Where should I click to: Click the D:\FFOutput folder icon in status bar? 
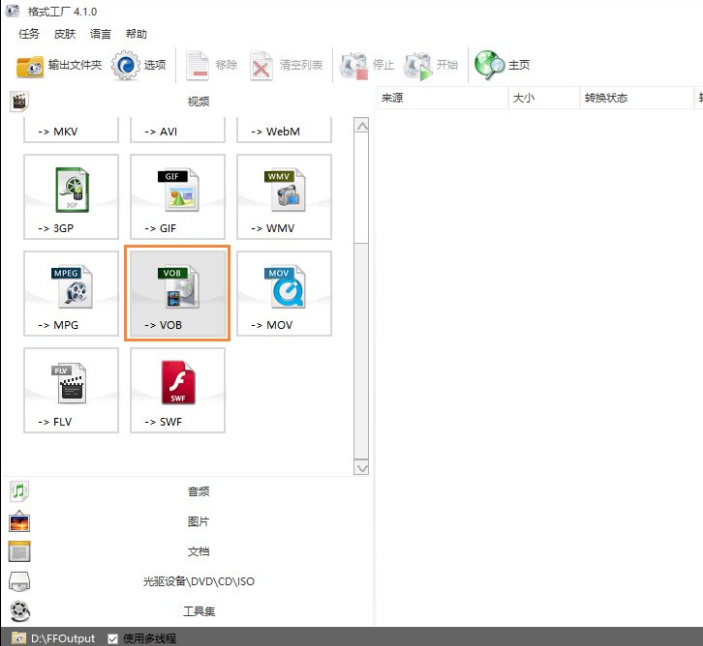pos(19,637)
